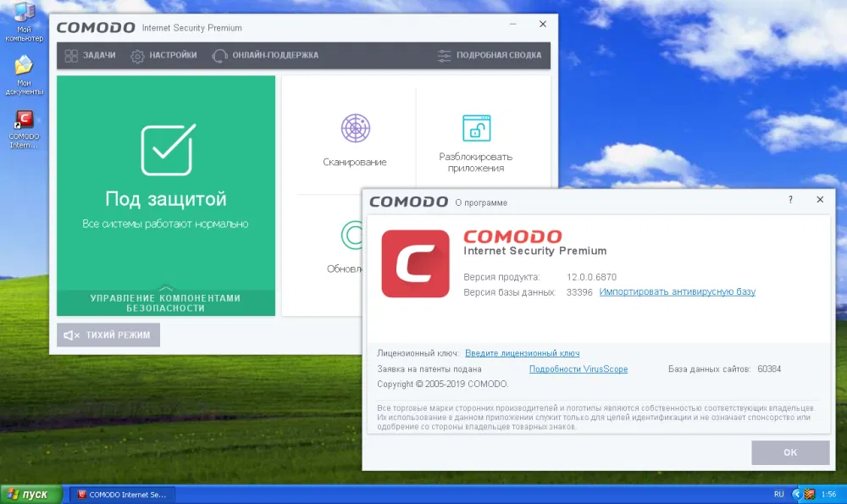Switch to ПОДРОБНАЯ СВОДКА view

pyautogui.click(x=490, y=56)
